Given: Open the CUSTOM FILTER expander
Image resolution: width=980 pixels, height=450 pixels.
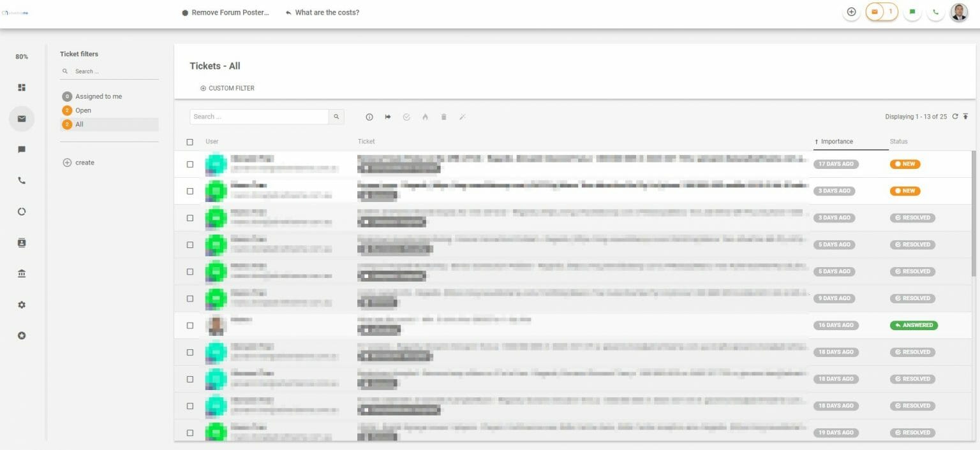Looking at the screenshot, I should pyautogui.click(x=227, y=88).
